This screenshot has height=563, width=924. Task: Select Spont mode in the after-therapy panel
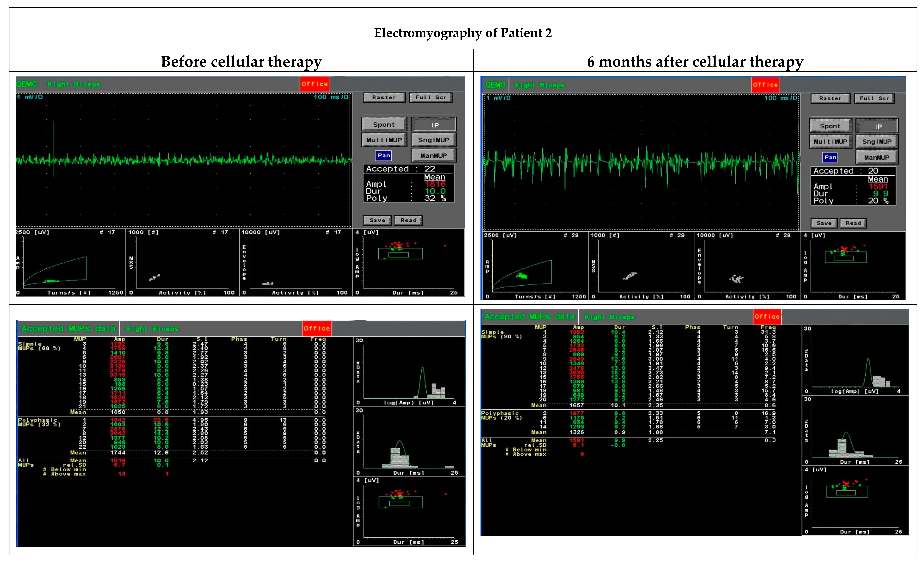coord(830,126)
